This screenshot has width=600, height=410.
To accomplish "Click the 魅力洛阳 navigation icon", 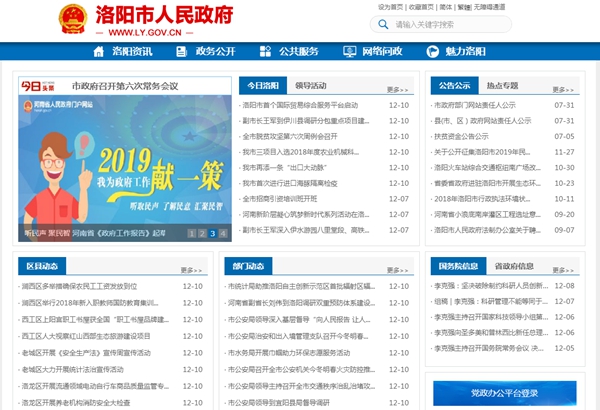I will pyautogui.click(x=433, y=52).
